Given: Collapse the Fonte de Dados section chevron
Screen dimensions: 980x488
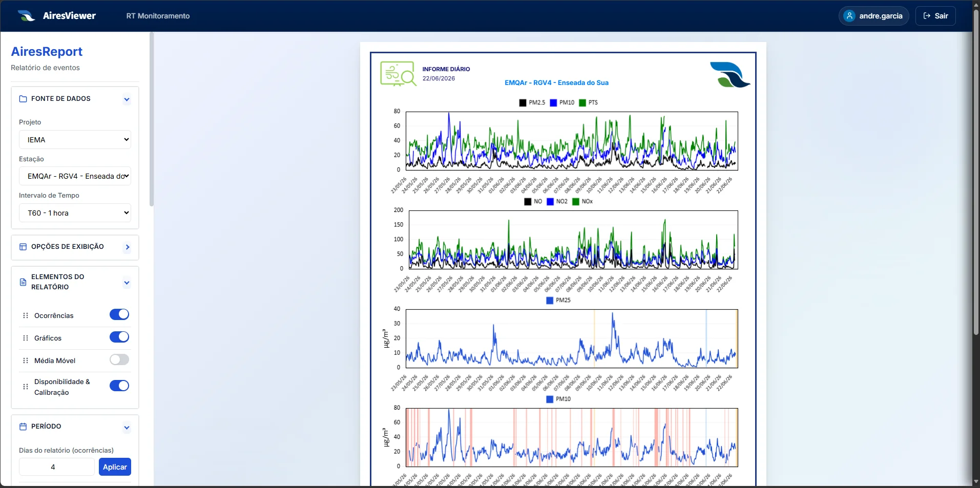Looking at the screenshot, I should click(127, 100).
